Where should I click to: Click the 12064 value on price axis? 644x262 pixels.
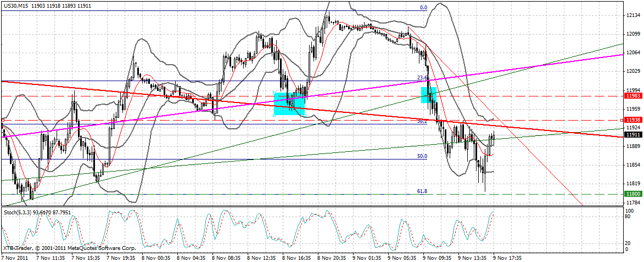(631, 53)
